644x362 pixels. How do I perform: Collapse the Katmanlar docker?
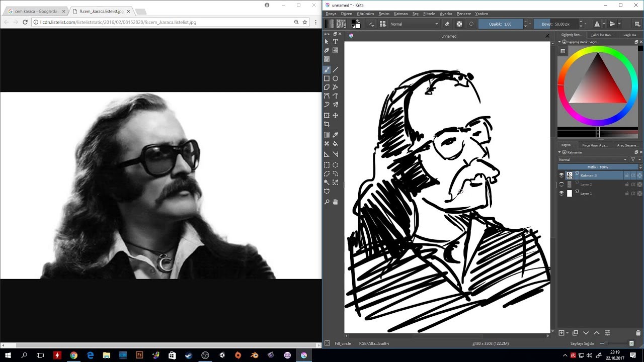pyautogui.click(x=560, y=152)
